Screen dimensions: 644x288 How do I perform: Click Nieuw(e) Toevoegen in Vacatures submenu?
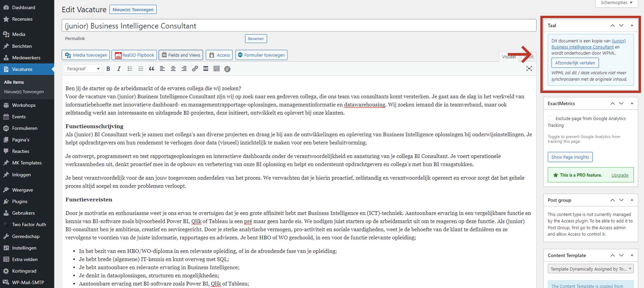[24, 92]
